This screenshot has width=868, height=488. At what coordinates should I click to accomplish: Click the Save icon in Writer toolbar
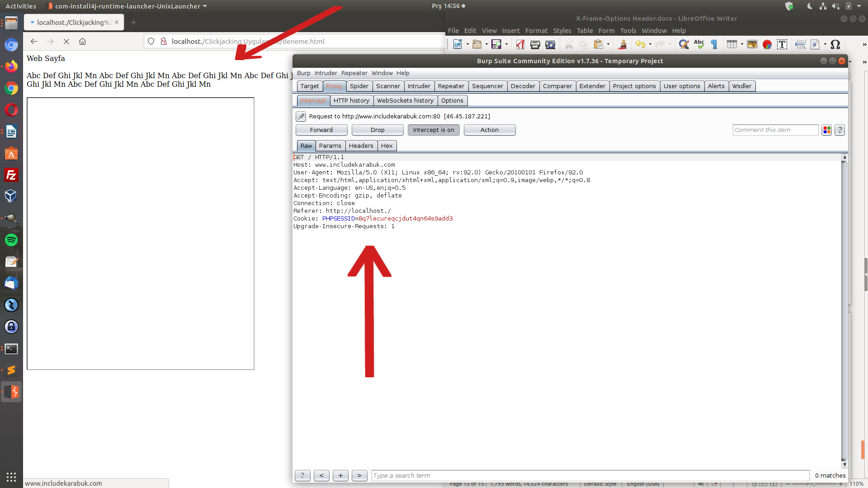click(x=496, y=44)
